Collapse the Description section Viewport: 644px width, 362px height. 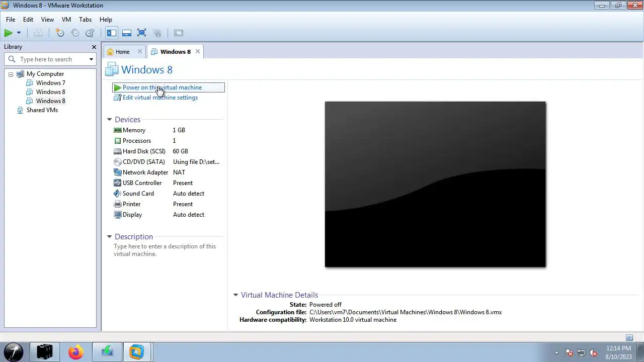point(109,237)
